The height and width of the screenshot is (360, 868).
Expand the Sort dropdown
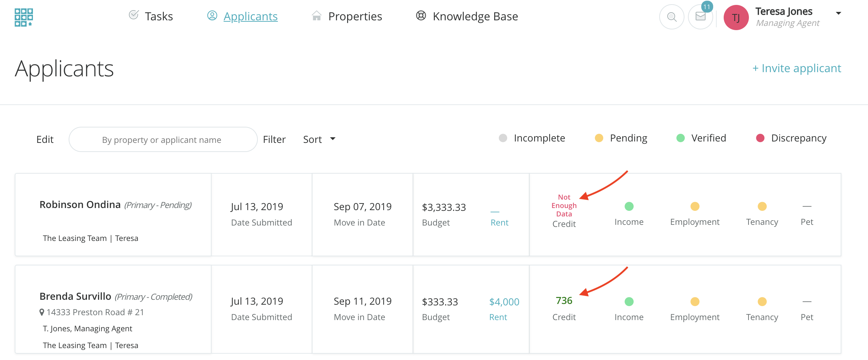click(319, 139)
